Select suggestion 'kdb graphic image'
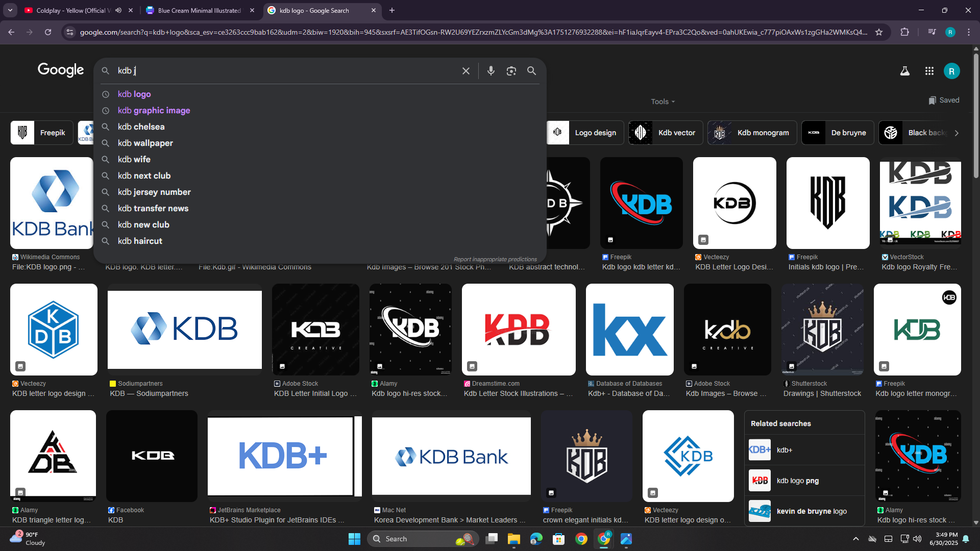This screenshot has height=551, width=980. tap(320, 110)
